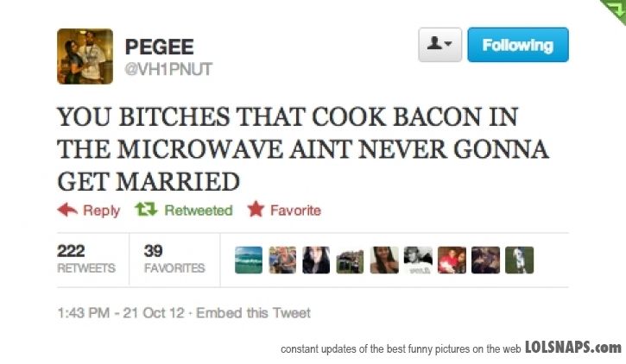Open the user actions dropdown arrow

tap(450, 46)
